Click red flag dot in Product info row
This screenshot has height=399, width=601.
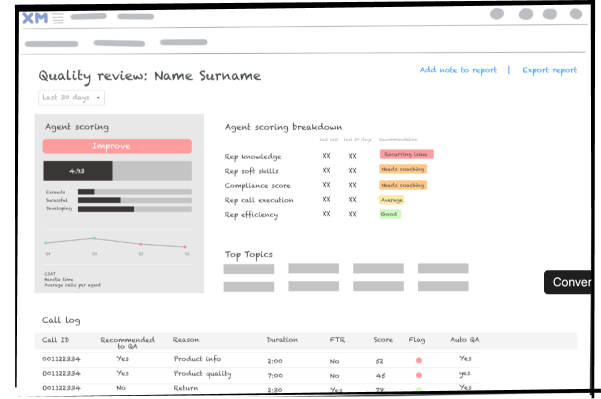419,360
